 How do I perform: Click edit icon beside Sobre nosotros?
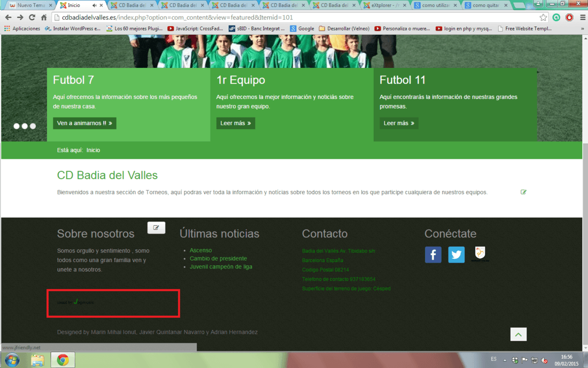click(157, 228)
